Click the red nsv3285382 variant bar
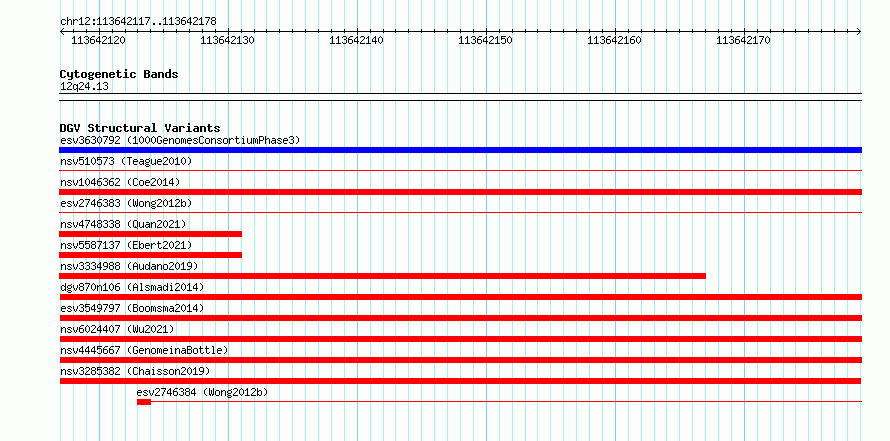The width and height of the screenshot is (890, 441). coord(460,381)
